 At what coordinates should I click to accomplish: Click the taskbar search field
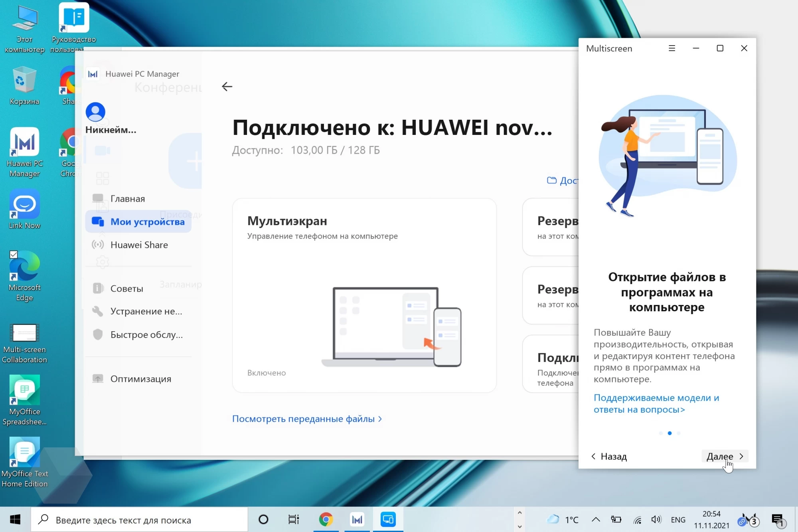(x=140, y=520)
